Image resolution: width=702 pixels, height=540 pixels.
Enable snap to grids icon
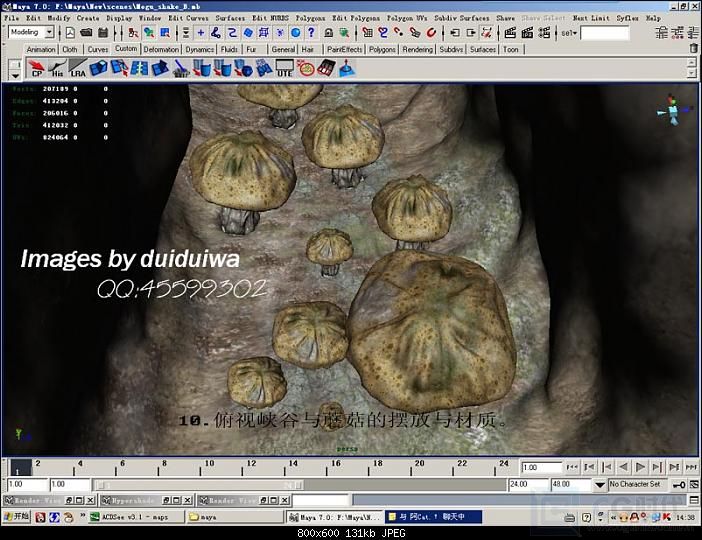(368, 33)
